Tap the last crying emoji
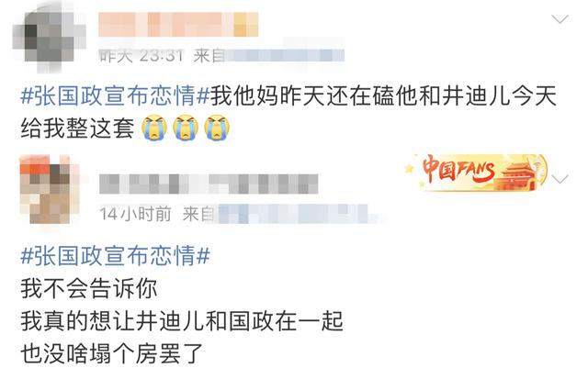This screenshot has height=379, width=588. [217, 128]
